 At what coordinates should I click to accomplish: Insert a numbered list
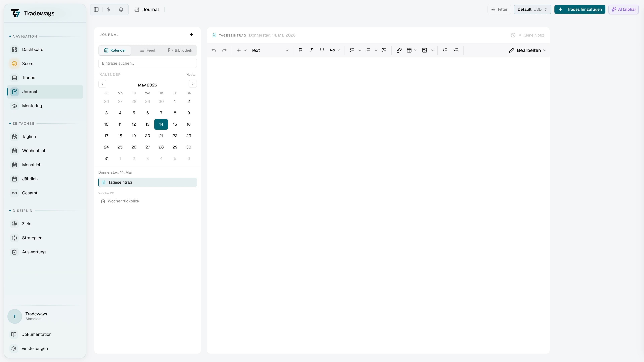(352, 50)
